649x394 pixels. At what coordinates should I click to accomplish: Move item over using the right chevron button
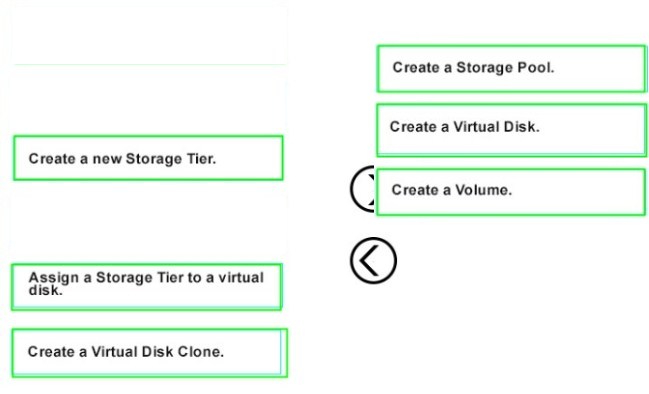[363, 189]
